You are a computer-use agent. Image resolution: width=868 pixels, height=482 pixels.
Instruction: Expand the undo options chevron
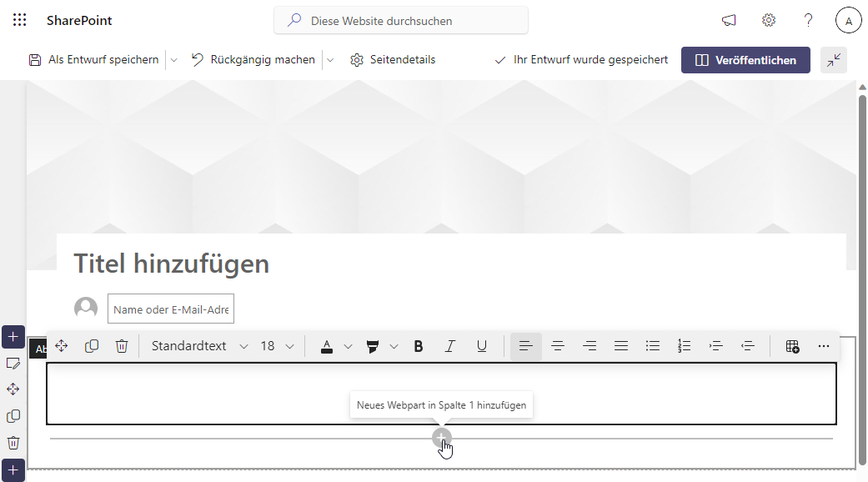[330, 60]
